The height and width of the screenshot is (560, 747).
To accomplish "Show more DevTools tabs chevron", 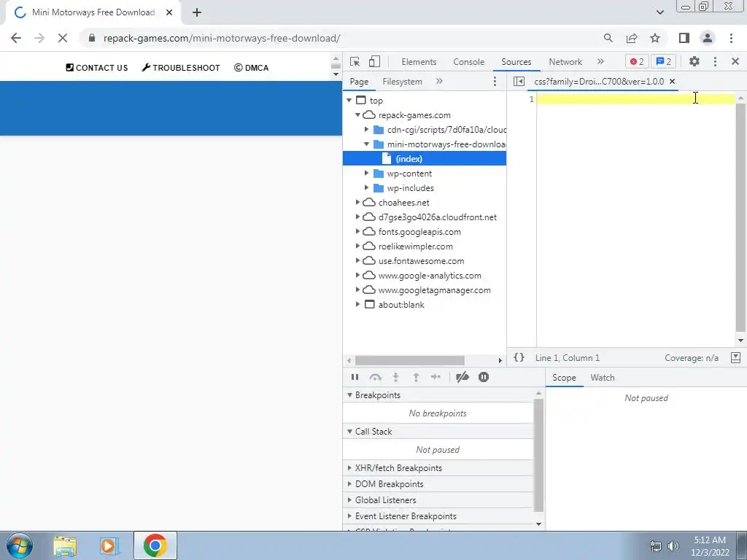I will (600, 61).
